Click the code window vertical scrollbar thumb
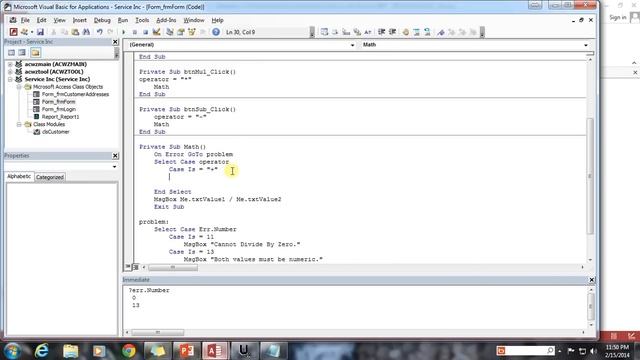This screenshot has height=360, width=640. (590, 176)
